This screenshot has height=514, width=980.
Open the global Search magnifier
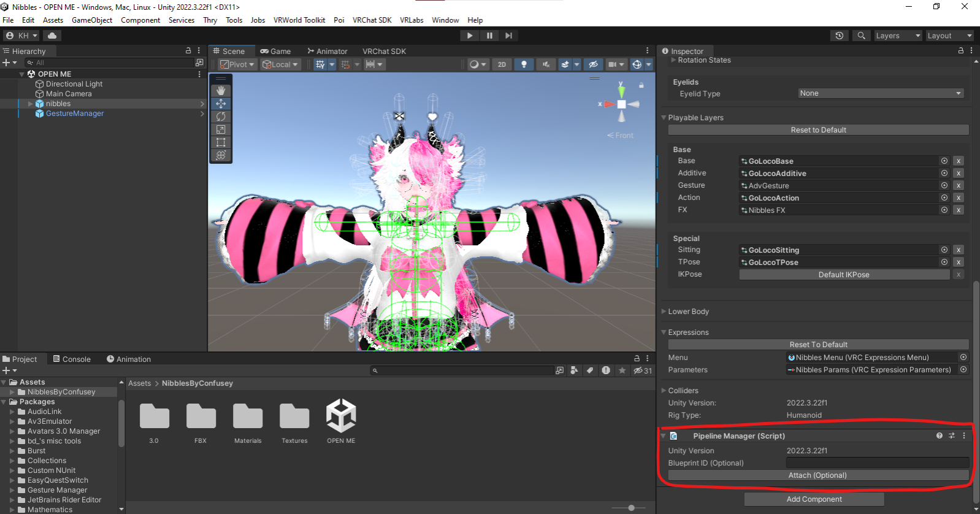862,36
